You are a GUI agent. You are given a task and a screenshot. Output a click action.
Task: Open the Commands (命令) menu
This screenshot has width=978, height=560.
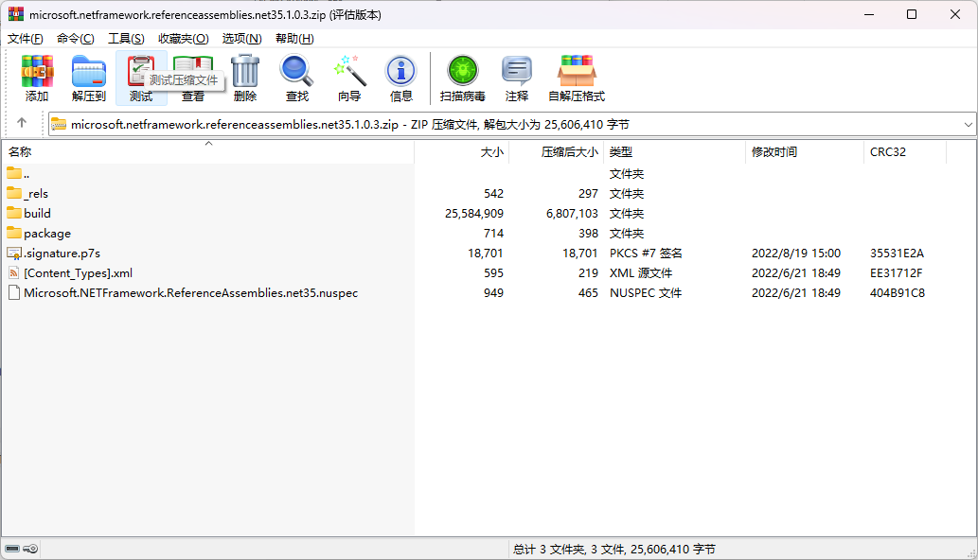click(x=76, y=39)
